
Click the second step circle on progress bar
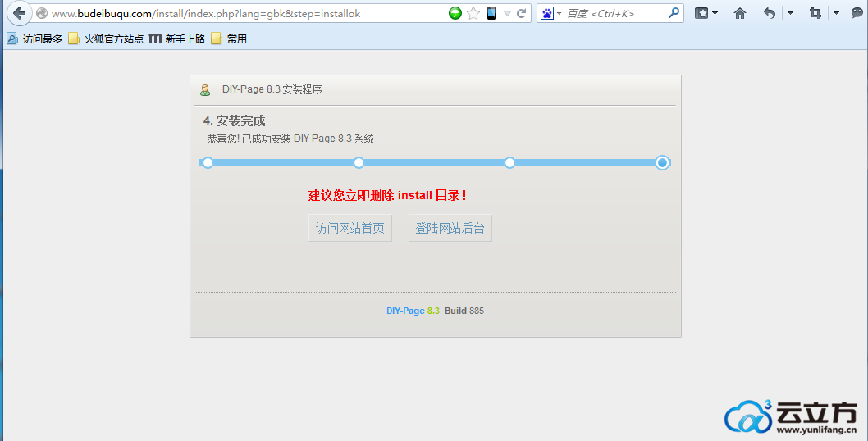pyautogui.click(x=359, y=162)
